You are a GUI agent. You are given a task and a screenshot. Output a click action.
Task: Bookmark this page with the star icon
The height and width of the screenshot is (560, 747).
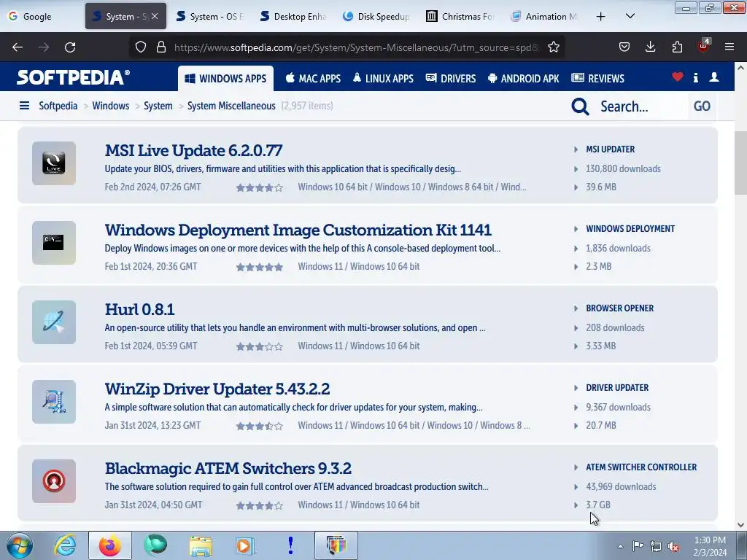click(554, 47)
